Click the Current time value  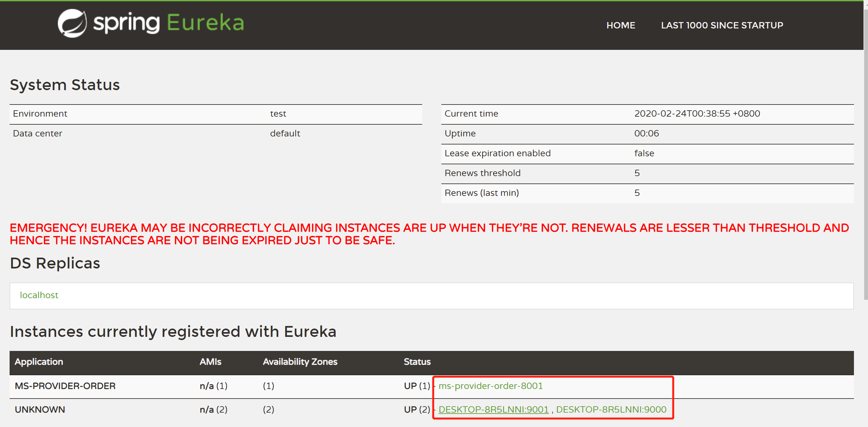tap(697, 113)
